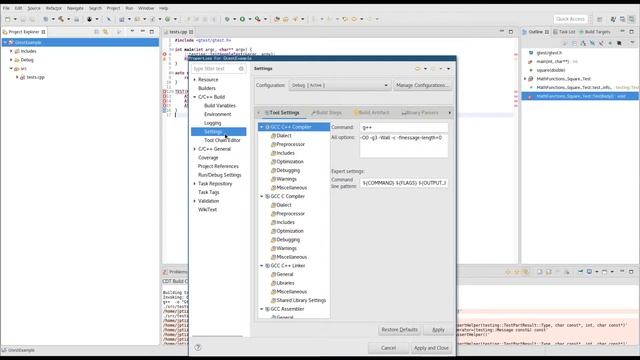The width and height of the screenshot is (640, 360).
Task: Click the Apply and Close button
Action: (431, 348)
